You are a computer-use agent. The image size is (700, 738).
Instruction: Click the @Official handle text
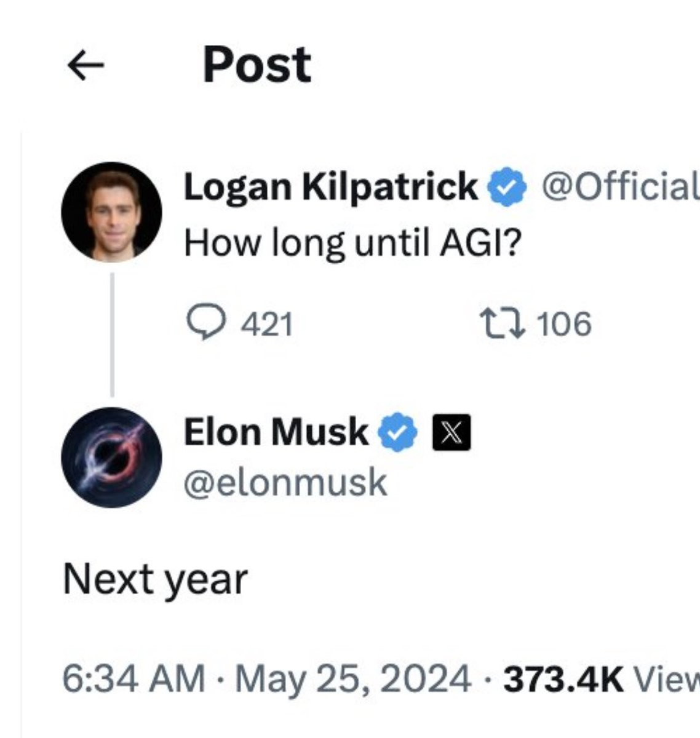619,186
